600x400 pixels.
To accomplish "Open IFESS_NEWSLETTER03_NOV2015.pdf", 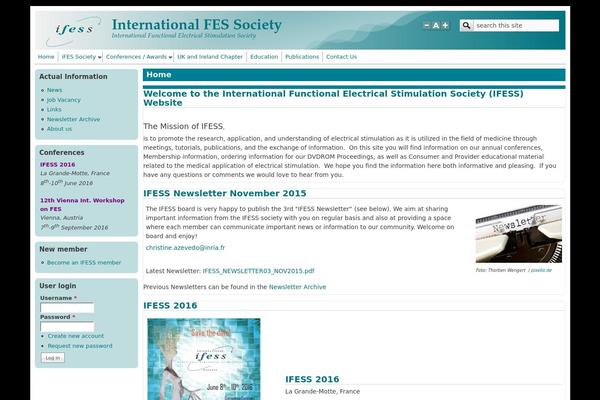I will coord(258,271).
